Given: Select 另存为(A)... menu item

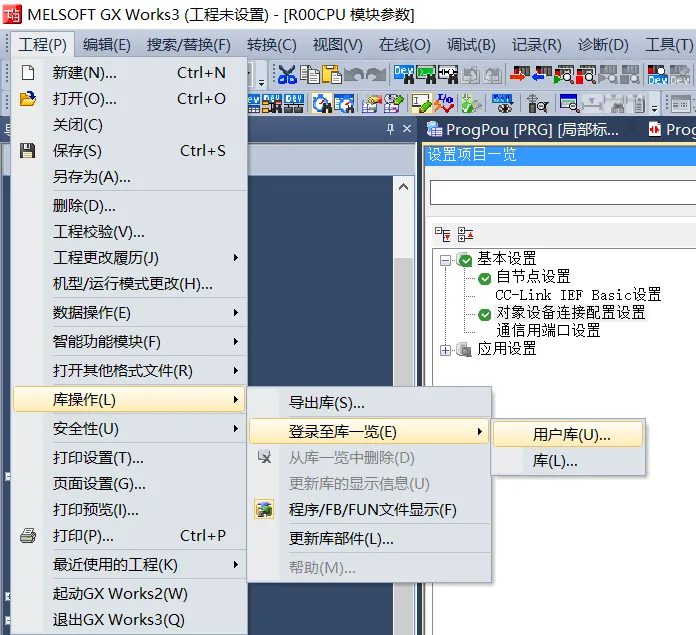Looking at the screenshot, I should tap(130, 177).
